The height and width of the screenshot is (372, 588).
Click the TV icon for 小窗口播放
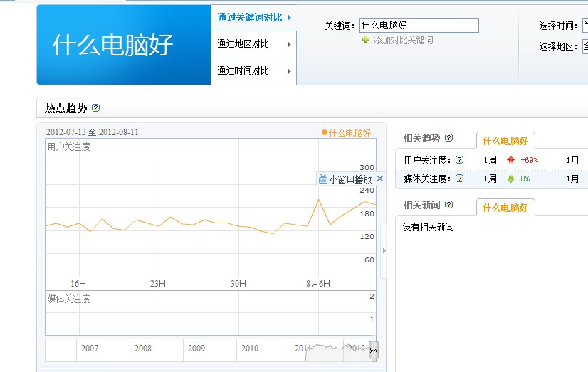click(322, 179)
